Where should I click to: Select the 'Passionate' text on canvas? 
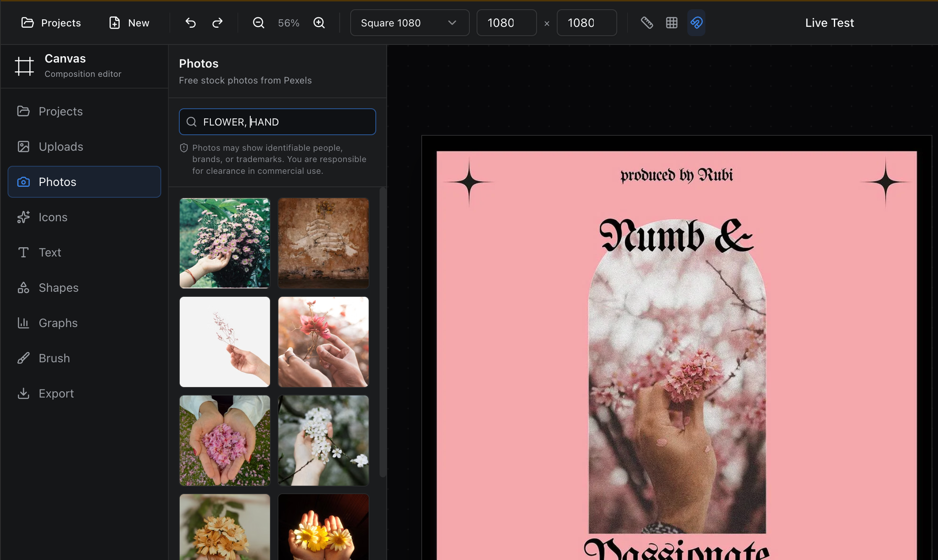point(676,549)
